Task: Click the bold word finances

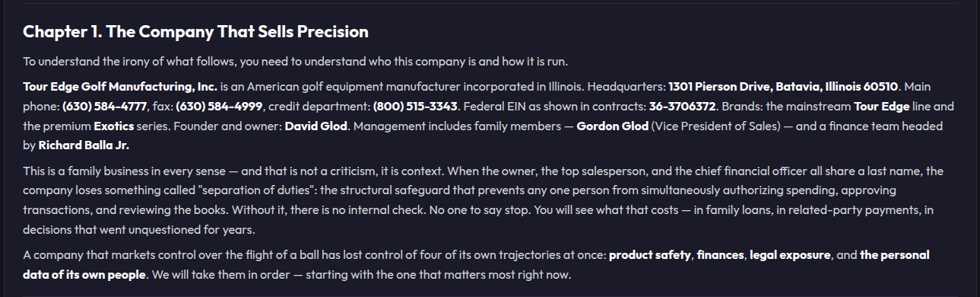Action: [x=720, y=255]
